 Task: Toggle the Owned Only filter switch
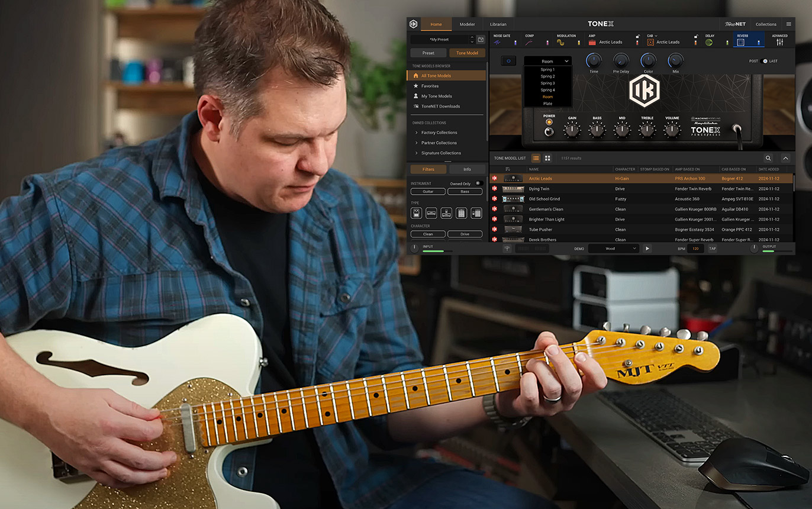[478, 183]
